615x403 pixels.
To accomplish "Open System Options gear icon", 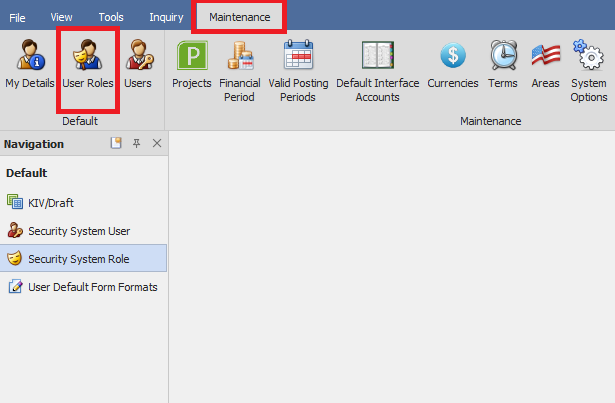I will click(x=589, y=71).
